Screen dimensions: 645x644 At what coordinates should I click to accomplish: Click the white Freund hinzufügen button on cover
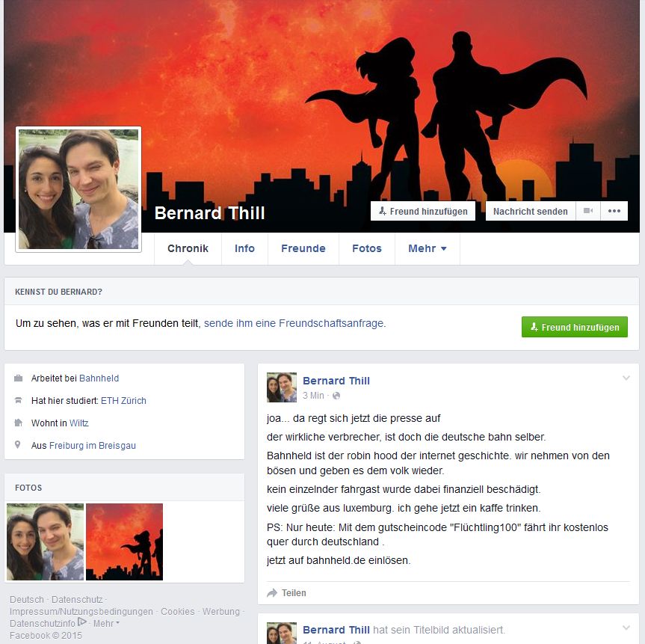click(423, 211)
